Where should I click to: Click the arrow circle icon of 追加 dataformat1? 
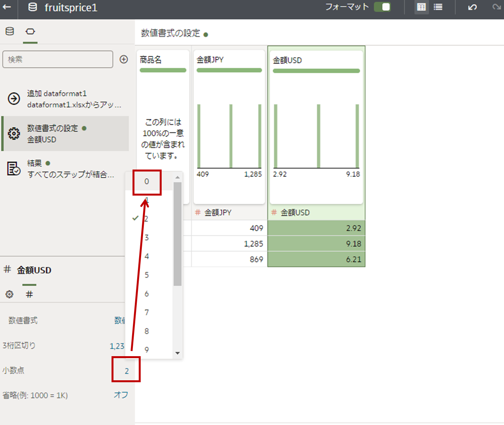tap(14, 99)
